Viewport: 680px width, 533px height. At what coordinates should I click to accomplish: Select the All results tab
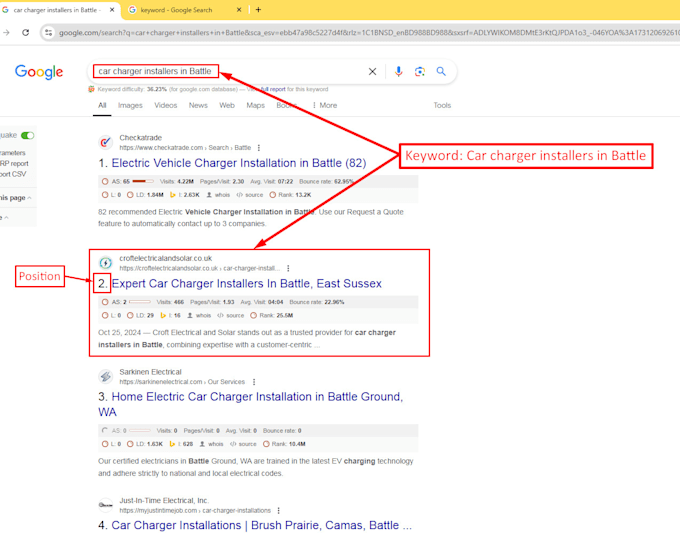click(102, 105)
